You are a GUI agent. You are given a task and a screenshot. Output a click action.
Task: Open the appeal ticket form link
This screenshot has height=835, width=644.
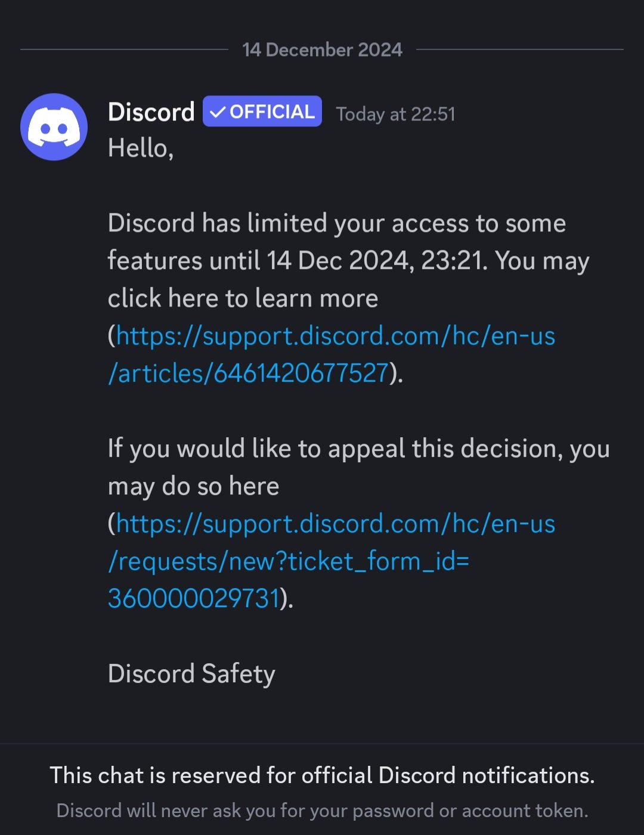click(332, 561)
